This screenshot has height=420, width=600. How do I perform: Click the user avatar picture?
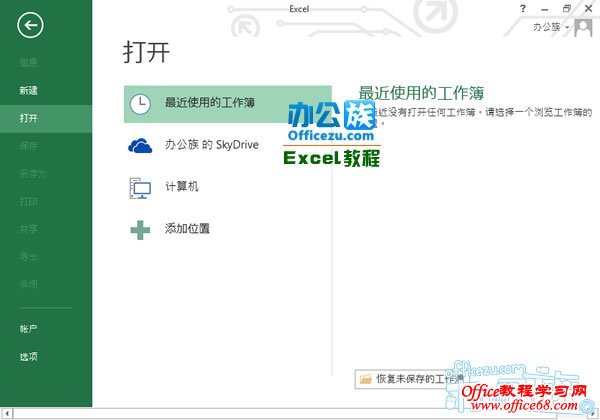583,28
